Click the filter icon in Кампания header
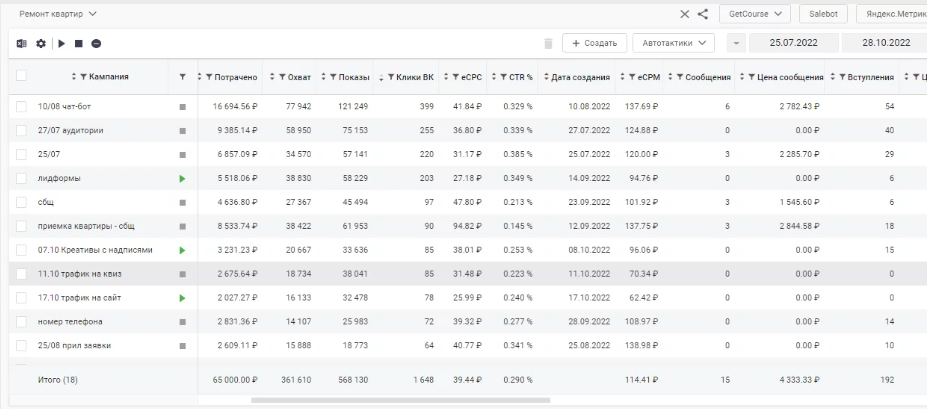This screenshot has height=409, width=927. (83, 77)
